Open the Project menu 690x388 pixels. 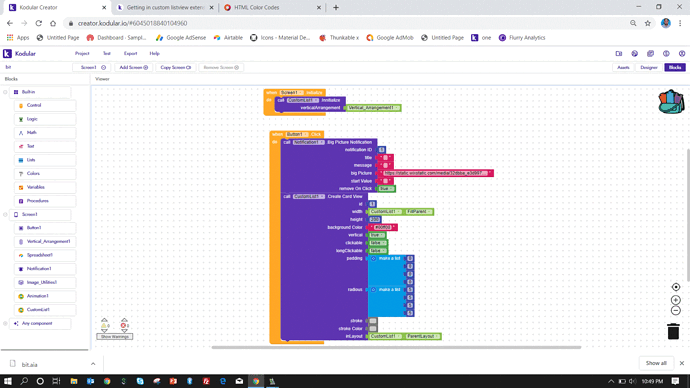click(x=82, y=54)
